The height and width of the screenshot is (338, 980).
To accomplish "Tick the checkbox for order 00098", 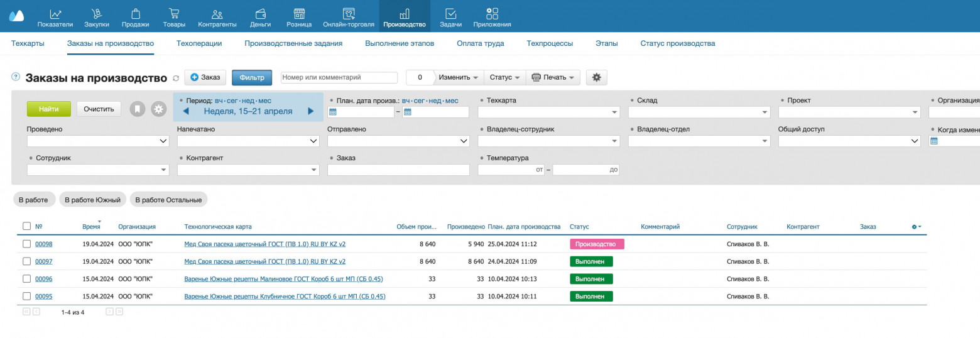I will click(26, 244).
